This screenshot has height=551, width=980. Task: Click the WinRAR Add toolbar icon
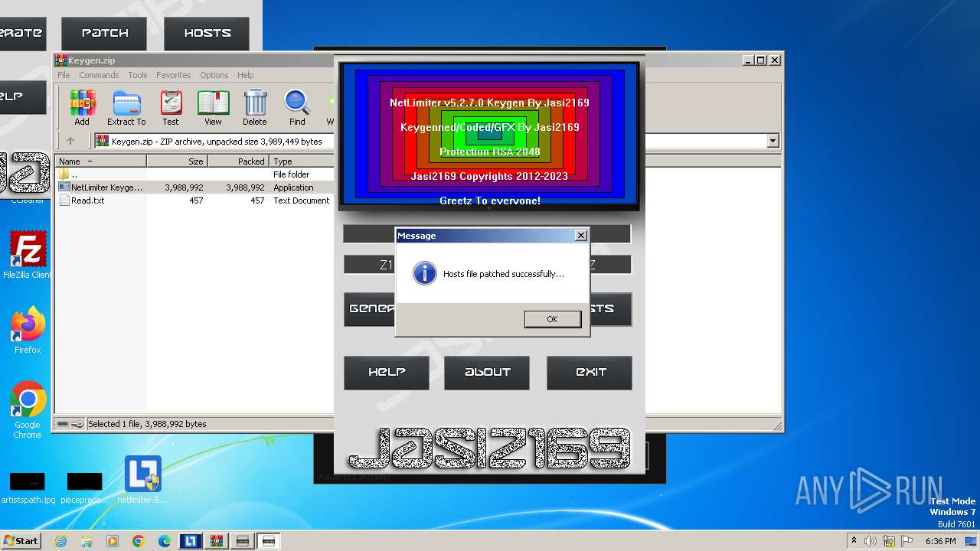pos(82,108)
